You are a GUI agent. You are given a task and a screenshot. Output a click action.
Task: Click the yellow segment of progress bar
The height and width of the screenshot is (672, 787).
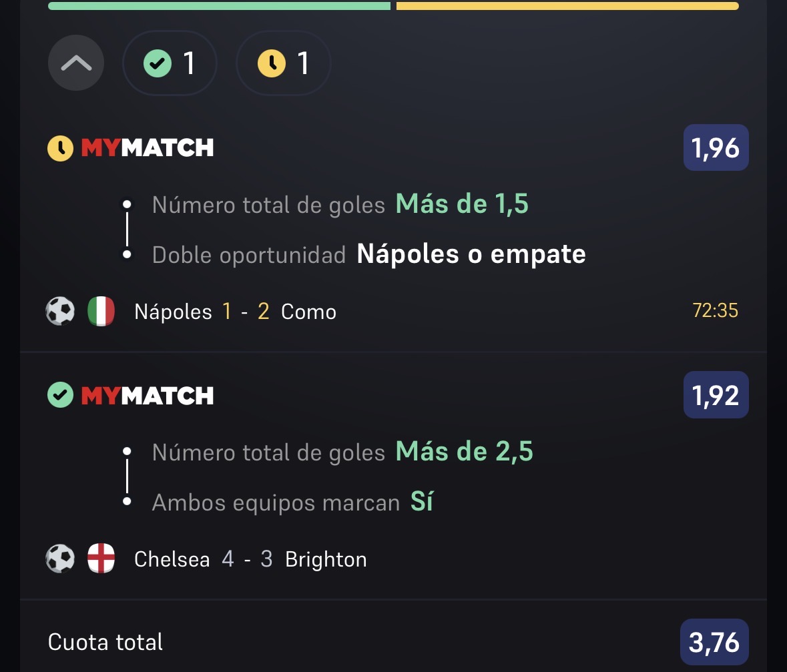[x=567, y=6]
